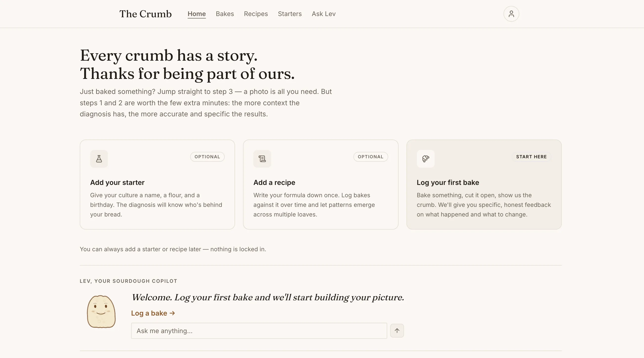Follow the Log a bake link
Image resolution: width=644 pixels, height=358 pixels.
pyautogui.click(x=153, y=313)
